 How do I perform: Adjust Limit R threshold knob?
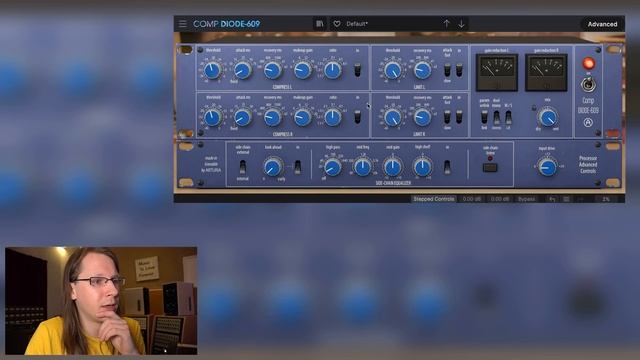click(393, 118)
